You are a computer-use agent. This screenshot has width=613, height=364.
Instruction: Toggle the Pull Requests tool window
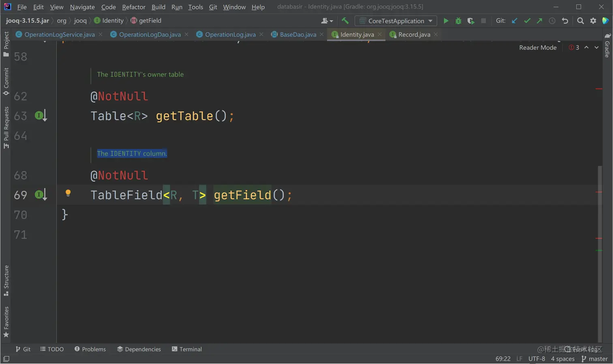pos(6,128)
